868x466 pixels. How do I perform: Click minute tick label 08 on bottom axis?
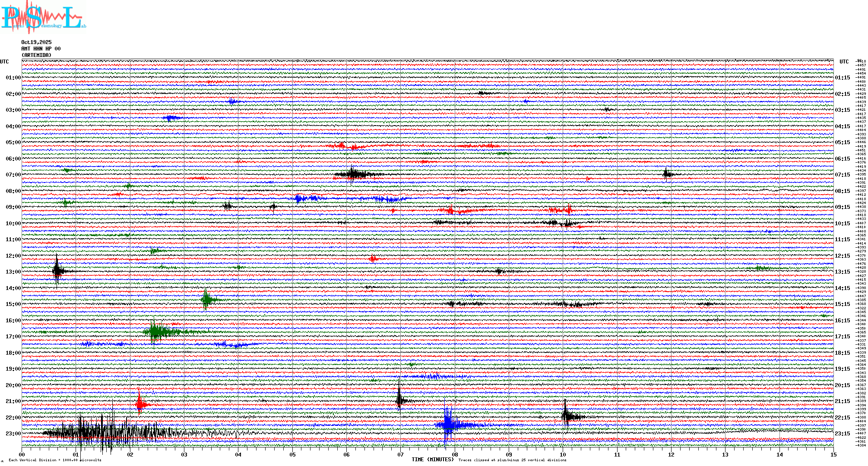click(x=455, y=454)
